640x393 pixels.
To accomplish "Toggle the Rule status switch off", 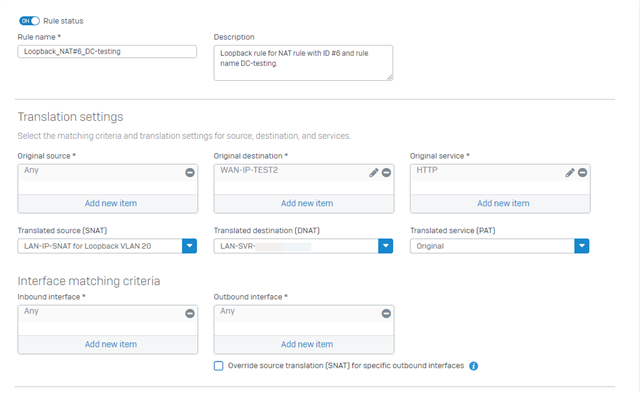I will pyautogui.click(x=29, y=21).
